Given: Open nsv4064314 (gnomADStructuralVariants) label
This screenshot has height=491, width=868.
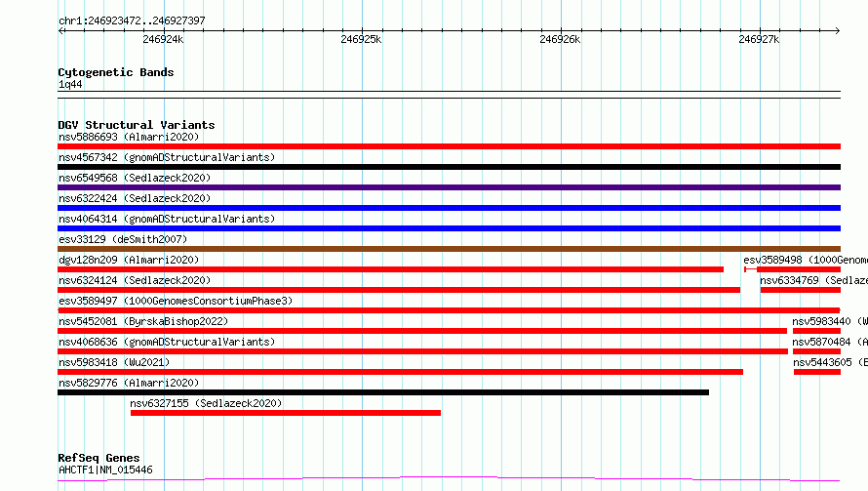Looking at the screenshot, I should (167, 219).
